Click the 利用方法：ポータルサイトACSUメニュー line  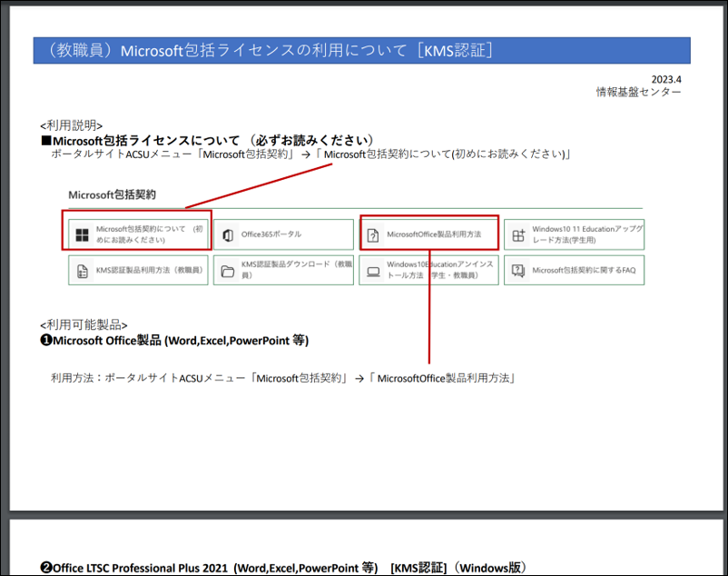(x=283, y=378)
